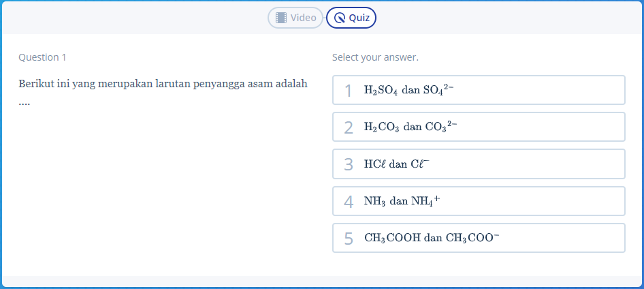Click the CH3COO− formula text
Screen dimensions: 644x289
pyautogui.click(x=472, y=238)
